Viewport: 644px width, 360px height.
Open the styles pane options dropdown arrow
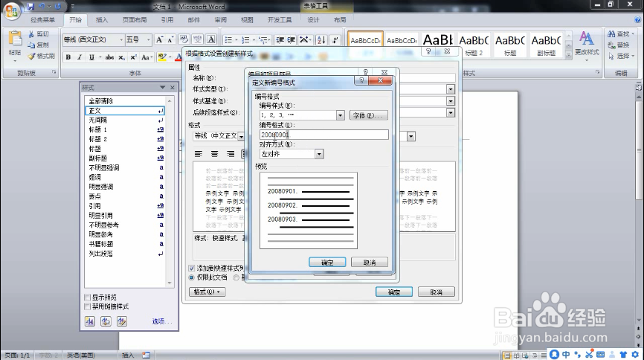pyautogui.click(x=162, y=88)
